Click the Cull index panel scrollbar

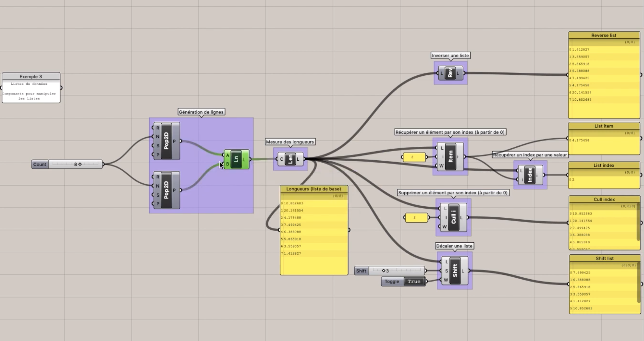[x=638, y=221]
